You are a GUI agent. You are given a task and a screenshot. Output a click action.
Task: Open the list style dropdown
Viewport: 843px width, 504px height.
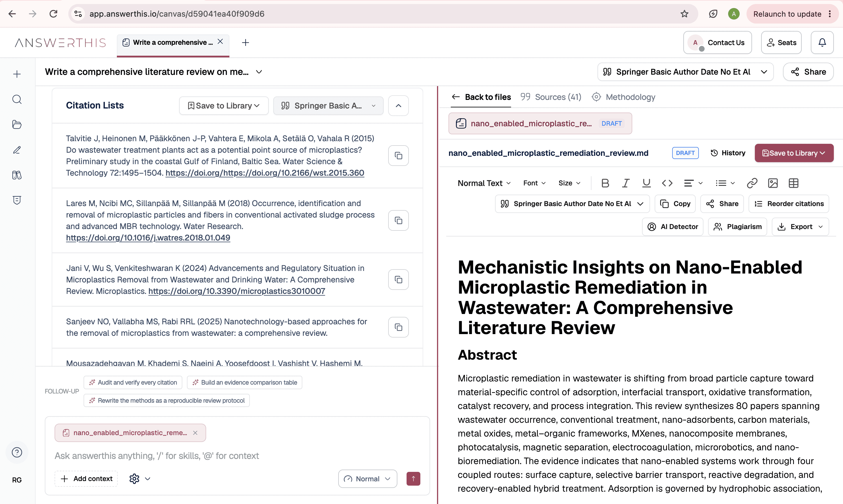tap(725, 183)
